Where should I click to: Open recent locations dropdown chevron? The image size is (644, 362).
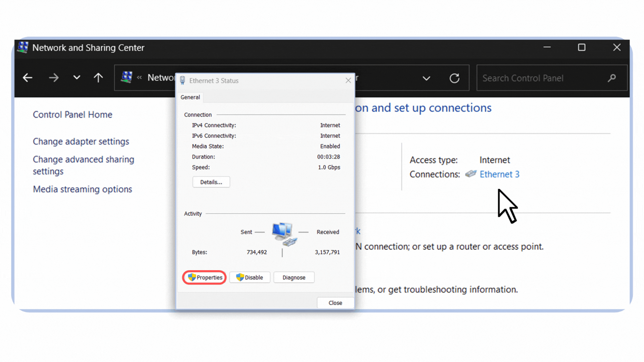click(x=77, y=78)
